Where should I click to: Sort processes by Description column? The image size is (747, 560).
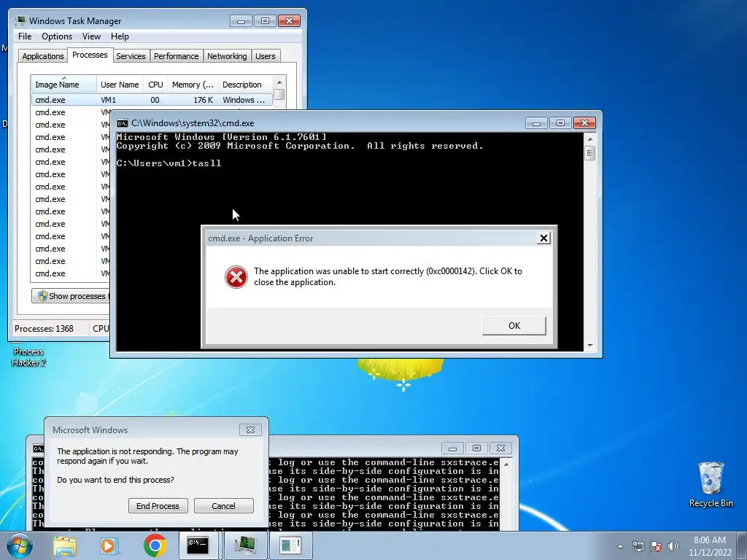tap(245, 85)
